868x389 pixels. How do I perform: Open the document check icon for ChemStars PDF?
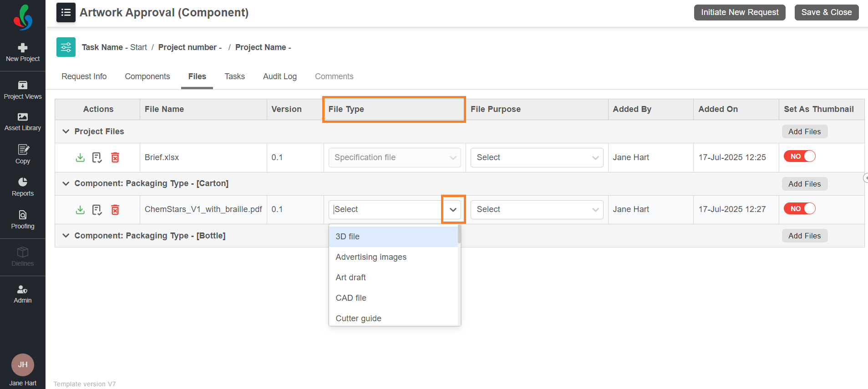coord(97,210)
